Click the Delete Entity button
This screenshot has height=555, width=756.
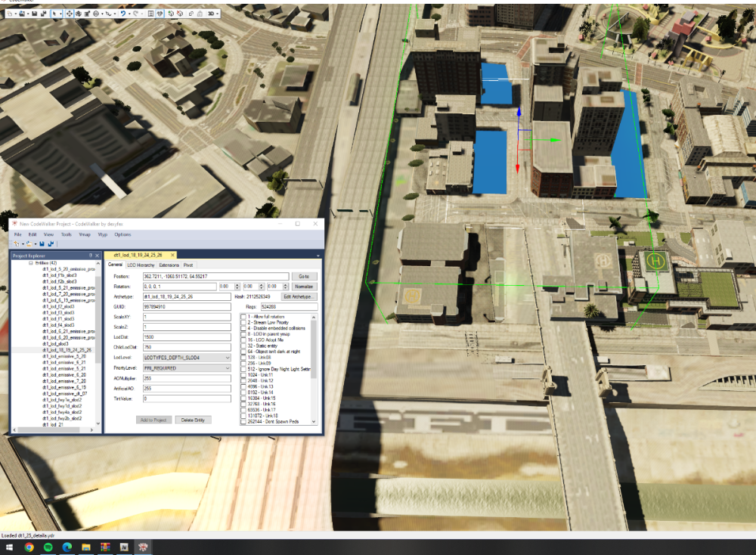193,420
